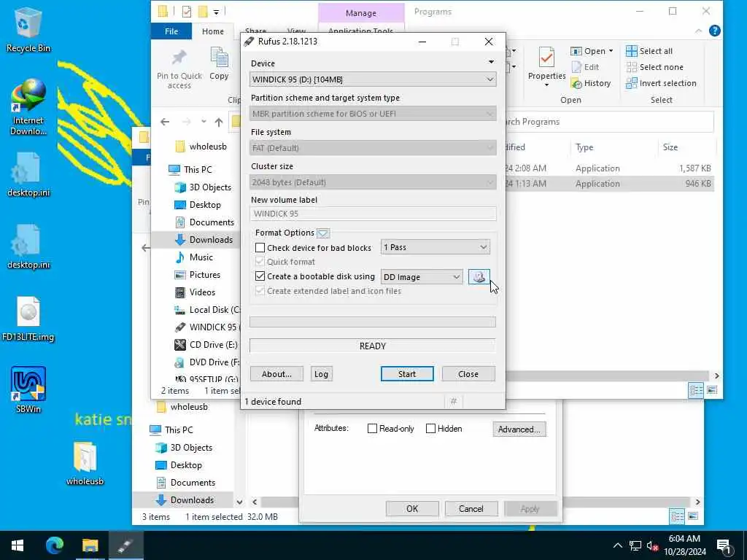This screenshot has height=560, width=747.
Task: Click the Rufus READY progress status bar
Action: point(373,346)
